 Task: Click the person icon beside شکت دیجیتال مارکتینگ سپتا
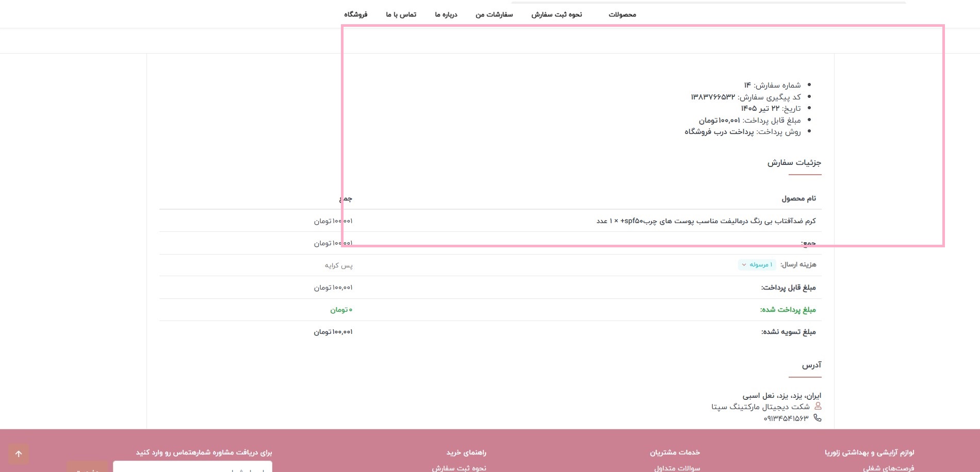pos(818,407)
